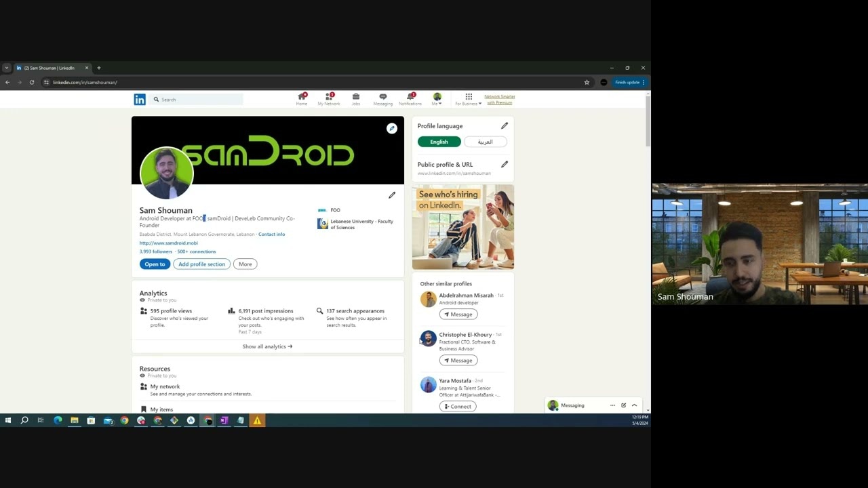Go to My Network icon
The height and width of the screenshot is (488, 868).
point(329,98)
